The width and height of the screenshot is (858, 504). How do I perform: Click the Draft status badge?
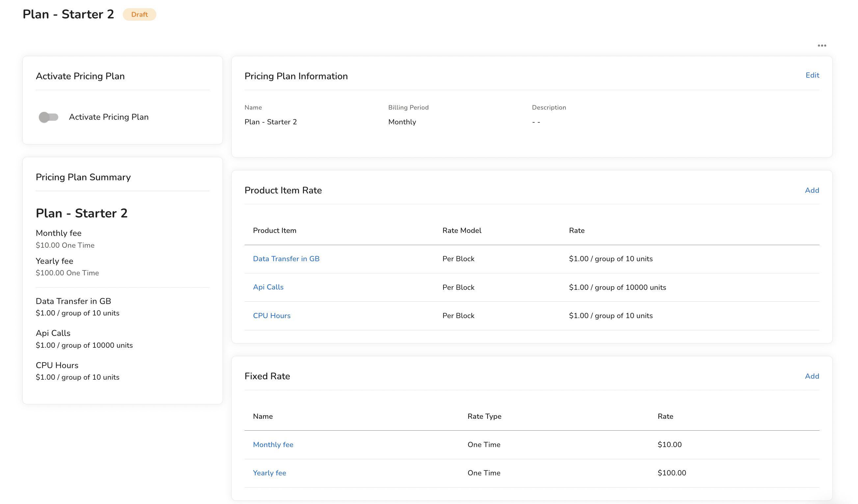pyautogui.click(x=139, y=14)
